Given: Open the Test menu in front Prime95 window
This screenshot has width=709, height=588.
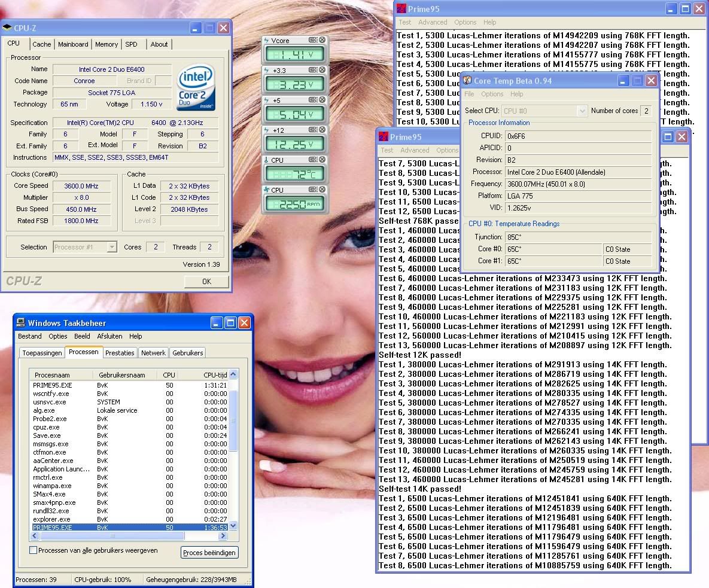Looking at the screenshot, I should (387, 150).
